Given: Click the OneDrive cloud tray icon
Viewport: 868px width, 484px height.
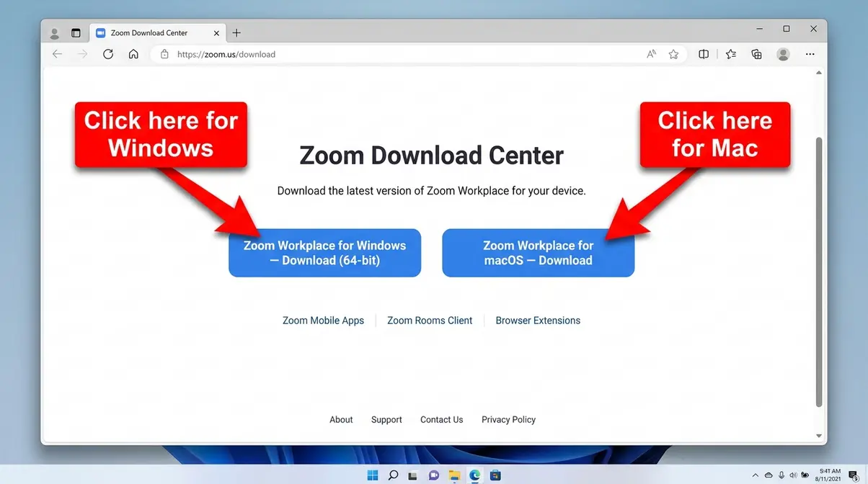Looking at the screenshot, I should pyautogui.click(x=769, y=475).
